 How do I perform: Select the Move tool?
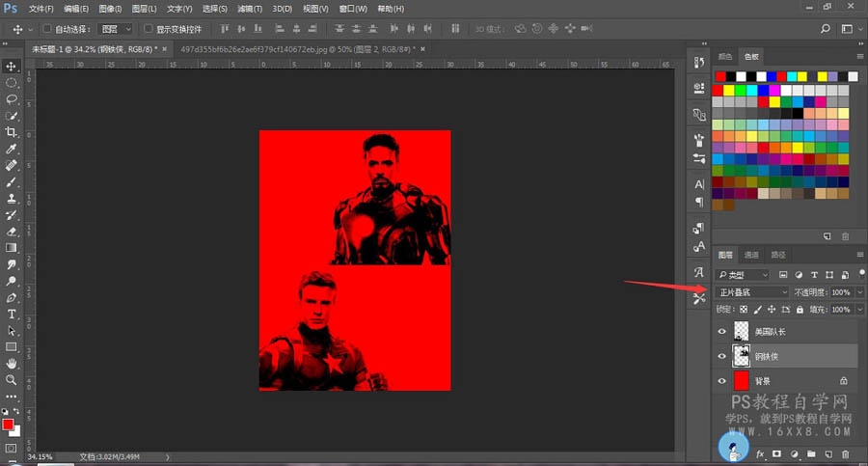point(11,66)
